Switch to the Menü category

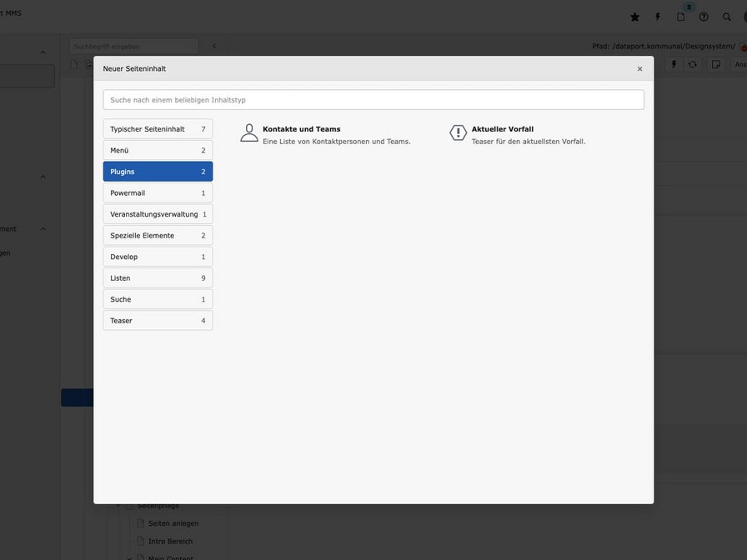point(158,151)
